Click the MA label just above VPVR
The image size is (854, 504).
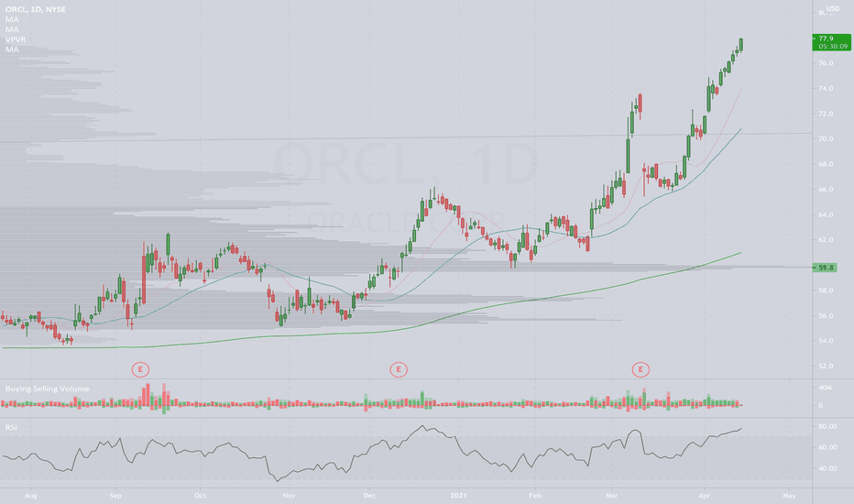(x=12, y=29)
